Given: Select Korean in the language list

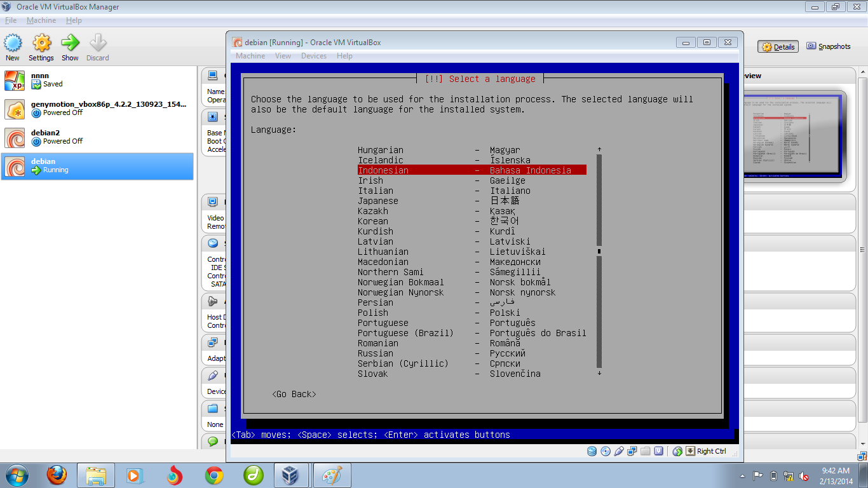Looking at the screenshot, I should coord(471,221).
